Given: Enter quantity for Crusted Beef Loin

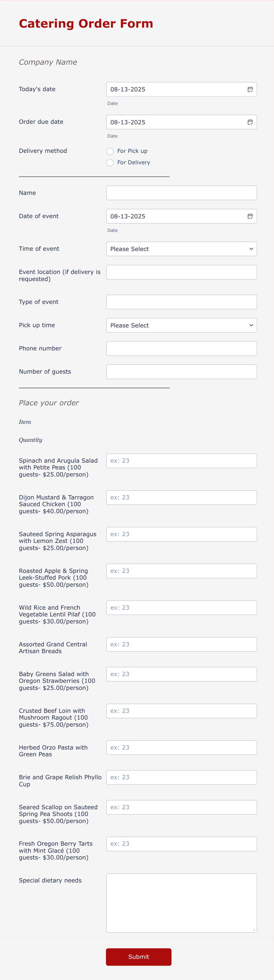Looking at the screenshot, I should (x=181, y=711).
